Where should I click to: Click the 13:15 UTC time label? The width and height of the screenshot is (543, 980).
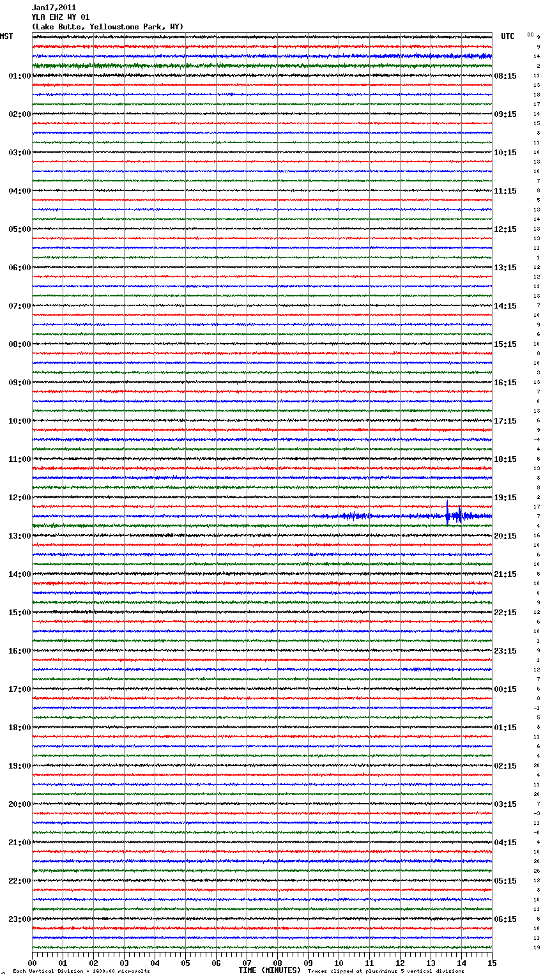point(505,268)
